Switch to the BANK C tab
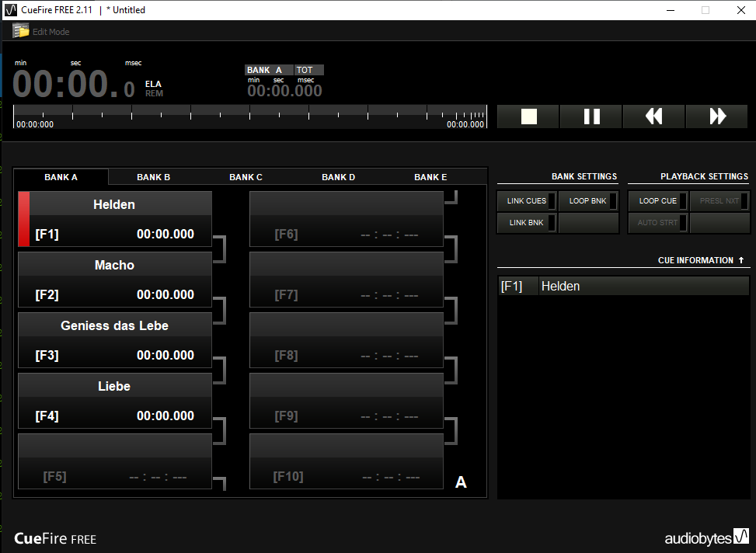This screenshot has width=756, height=553. click(x=246, y=177)
